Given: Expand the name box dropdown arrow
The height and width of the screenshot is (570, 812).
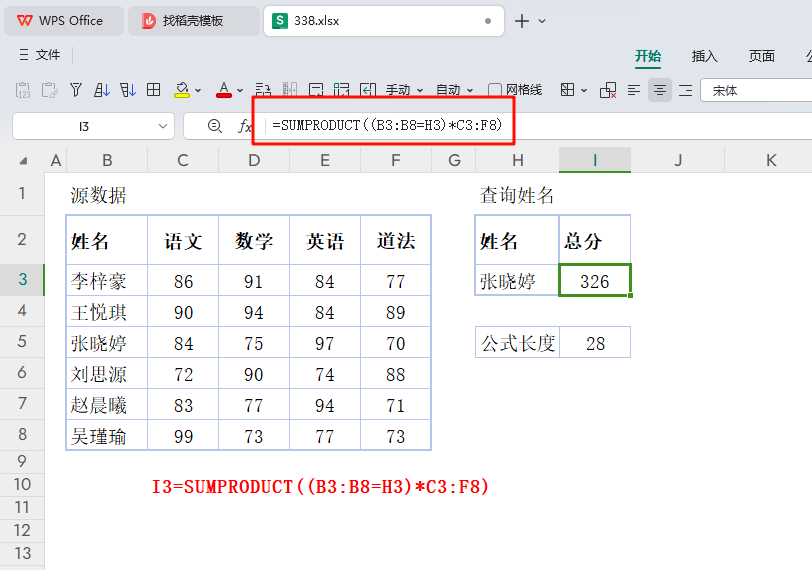Looking at the screenshot, I should (x=163, y=126).
